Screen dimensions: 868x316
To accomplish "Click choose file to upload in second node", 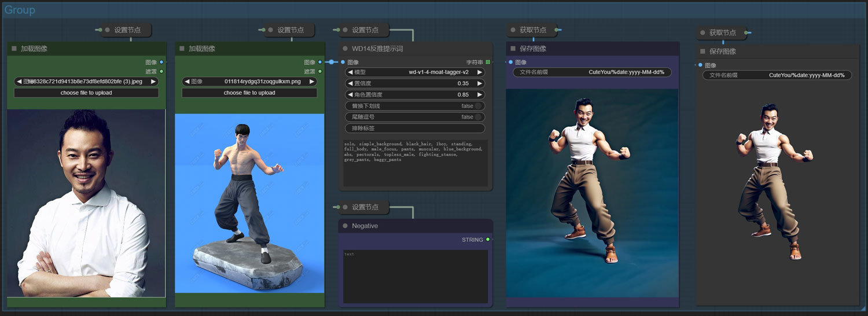I will tap(249, 93).
